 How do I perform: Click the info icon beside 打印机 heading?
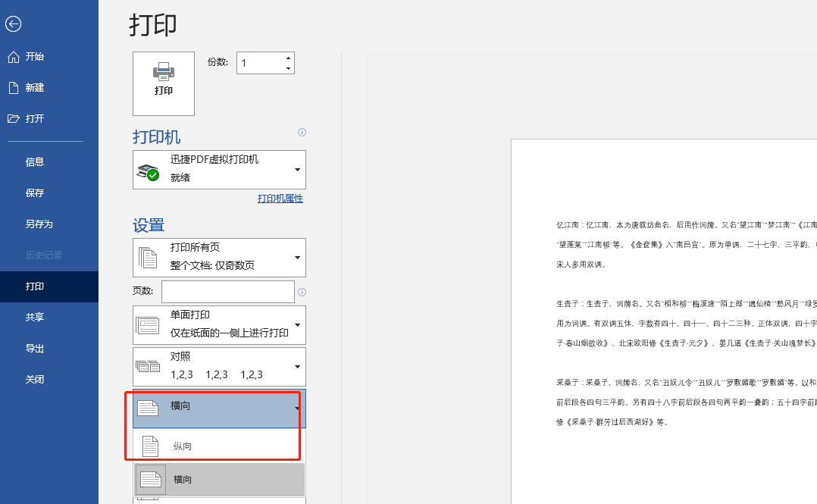(302, 132)
